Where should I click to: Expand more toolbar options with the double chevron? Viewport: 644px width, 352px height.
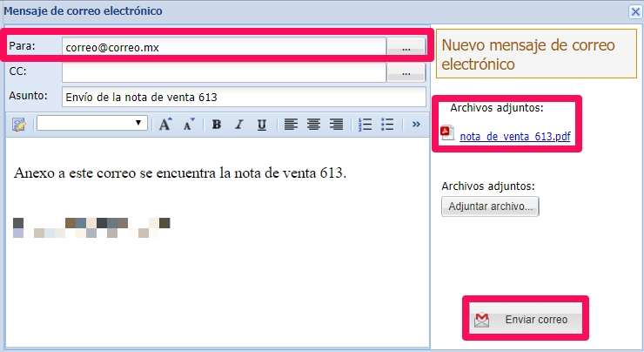click(x=416, y=125)
